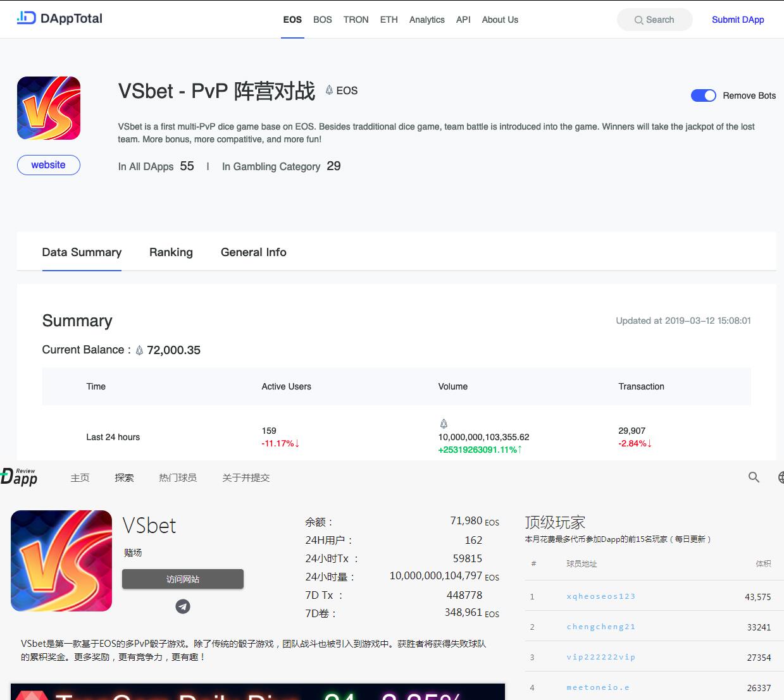Click the Dapp Review logo
The width and height of the screenshot is (784, 700).
(19, 477)
